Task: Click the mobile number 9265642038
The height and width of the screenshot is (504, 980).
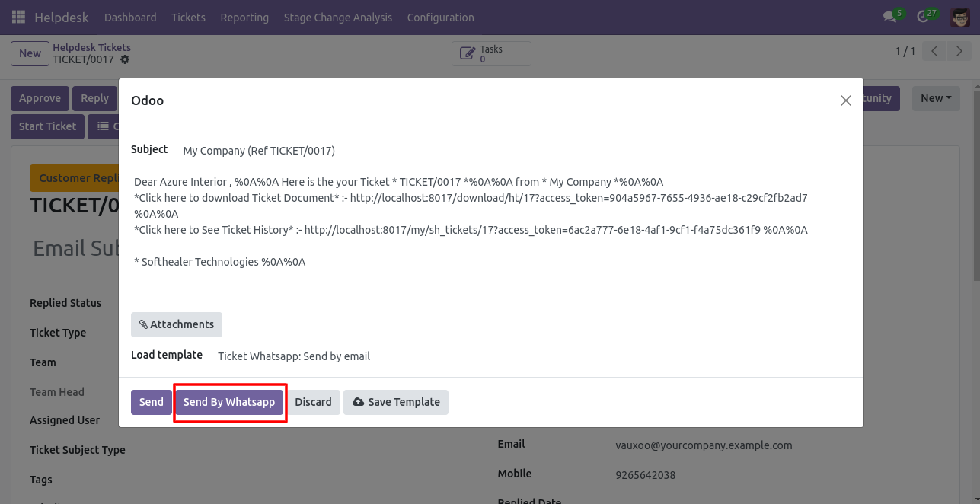Action: (x=645, y=475)
